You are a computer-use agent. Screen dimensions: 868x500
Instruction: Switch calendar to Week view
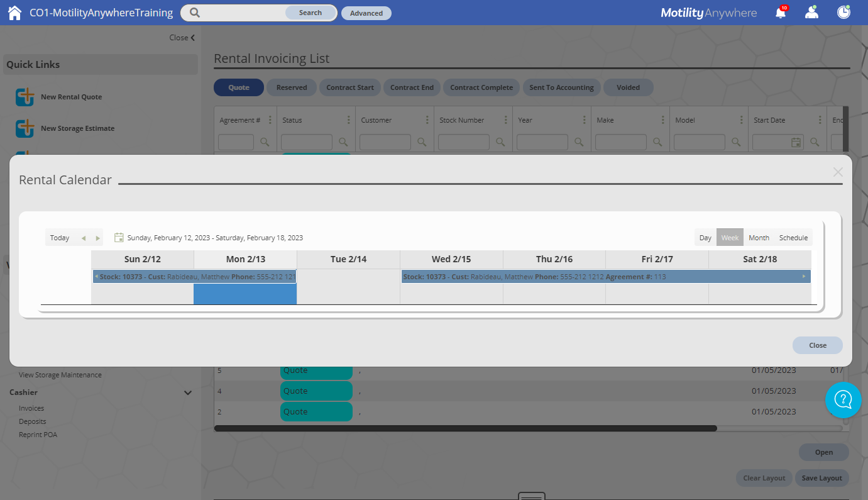pos(730,238)
